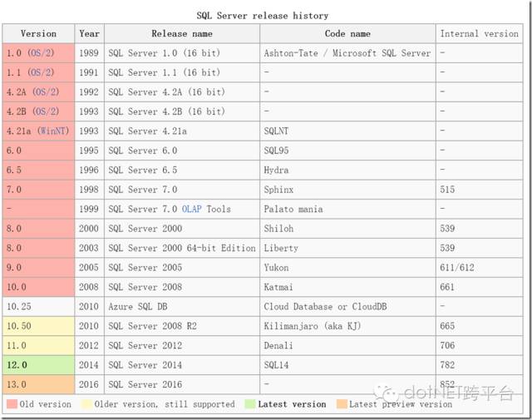Click the SQL Server 2000 64-bit Edition cell
This screenshot has height=420, width=532.
[x=182, y=248]
